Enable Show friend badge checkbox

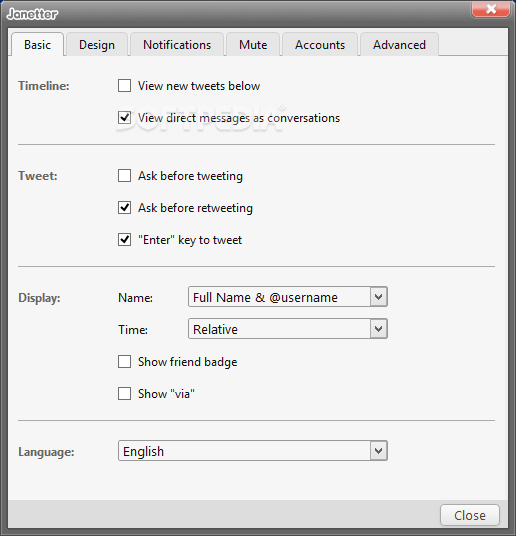pyautogui.click(x=124, y=361)
